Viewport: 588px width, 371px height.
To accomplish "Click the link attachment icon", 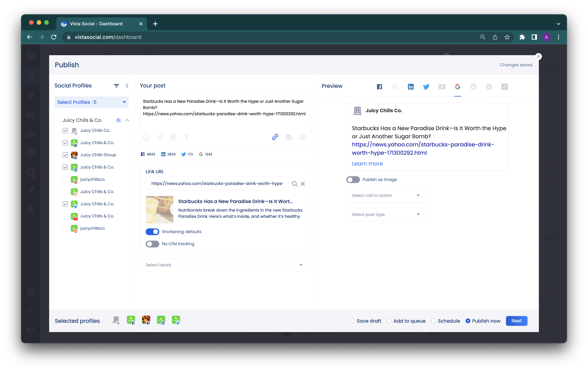I will pos(275,137).
